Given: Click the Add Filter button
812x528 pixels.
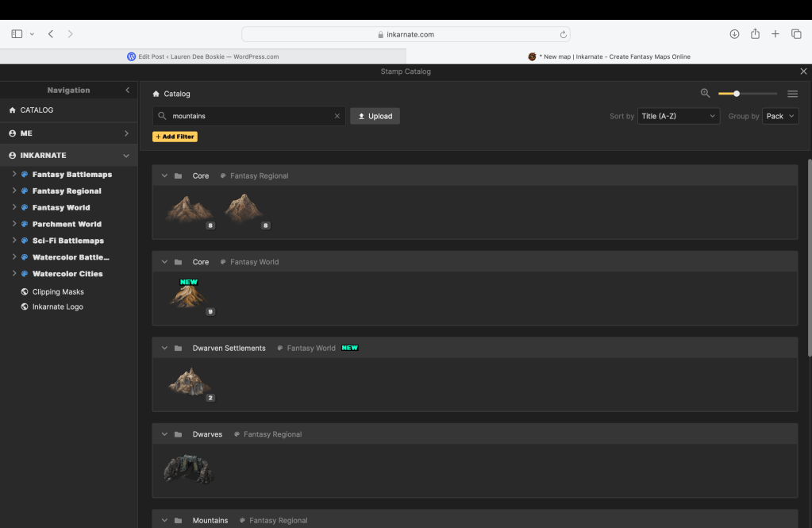Looking at the screenshot, I should pos(175,137).
